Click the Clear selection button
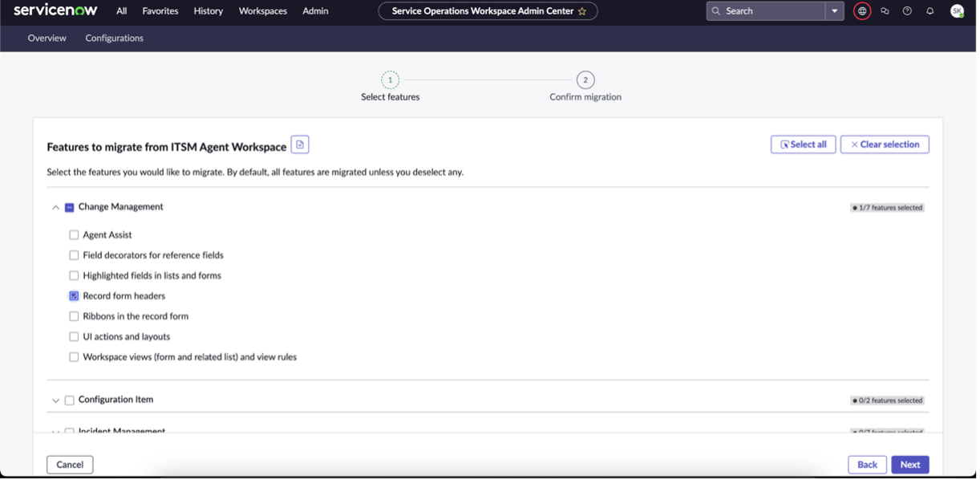980x480 pixels. [x=885, y=144]
